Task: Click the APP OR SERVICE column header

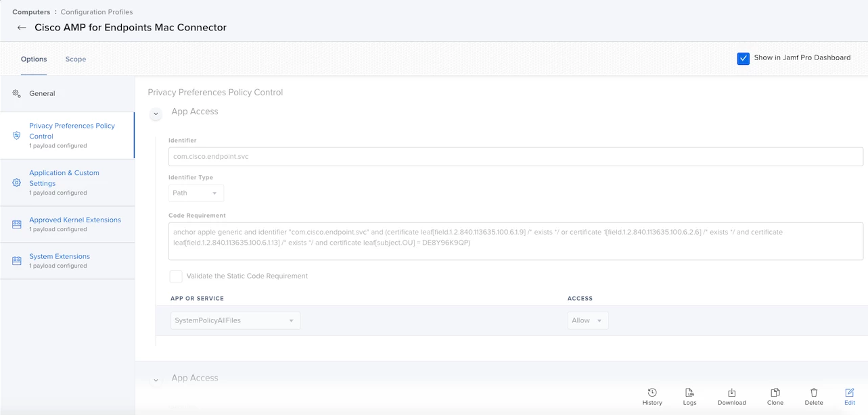Action: coord(197,298)
